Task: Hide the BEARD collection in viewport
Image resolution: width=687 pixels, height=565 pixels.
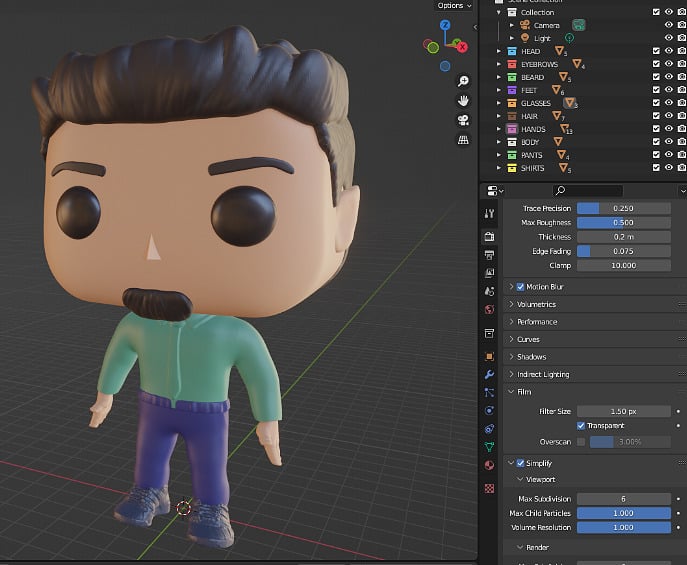Action: pos(669,77)
